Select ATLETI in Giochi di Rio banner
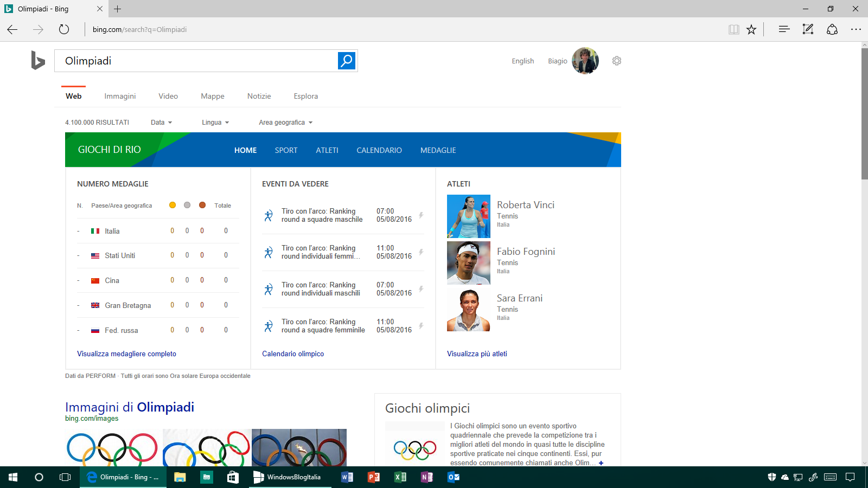The width and height of the screenshot is (868, 488). pyautogui.click(x=327, y=150)
